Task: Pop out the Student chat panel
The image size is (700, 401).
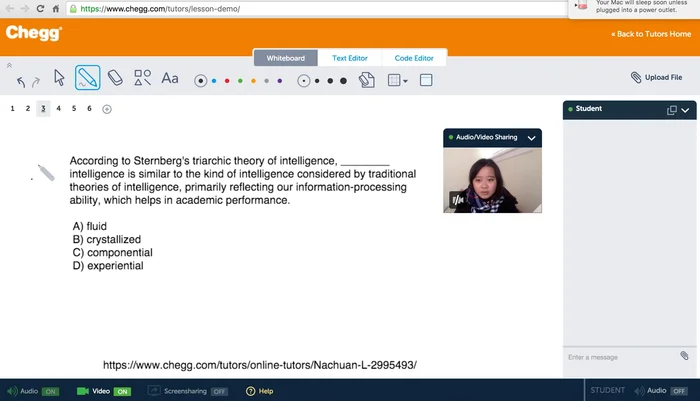Action: point(672,110)
